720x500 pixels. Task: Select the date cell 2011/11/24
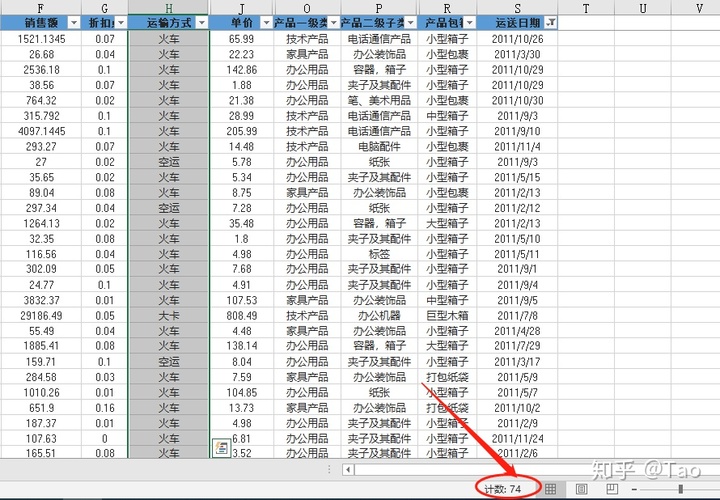518,438
